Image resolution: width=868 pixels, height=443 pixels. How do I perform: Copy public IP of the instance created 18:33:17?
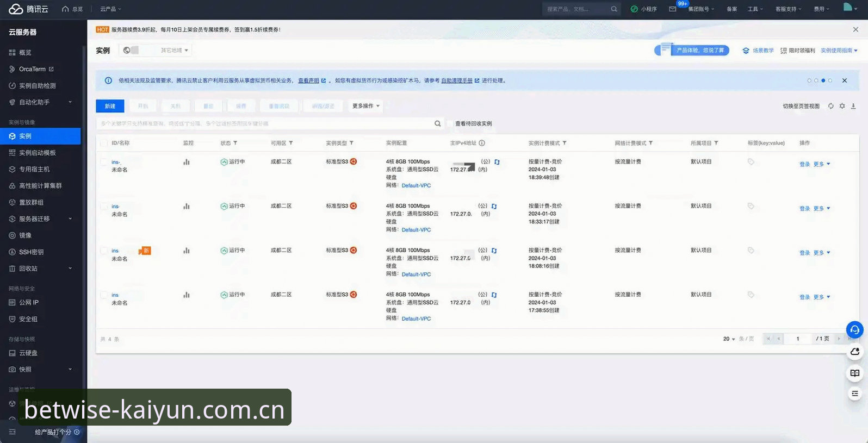pos(494,207)
